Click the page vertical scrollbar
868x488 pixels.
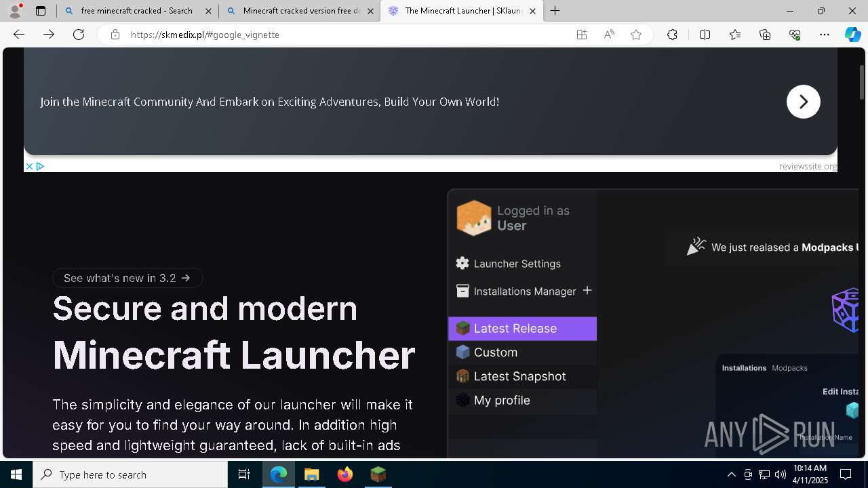tap(863, 81)
